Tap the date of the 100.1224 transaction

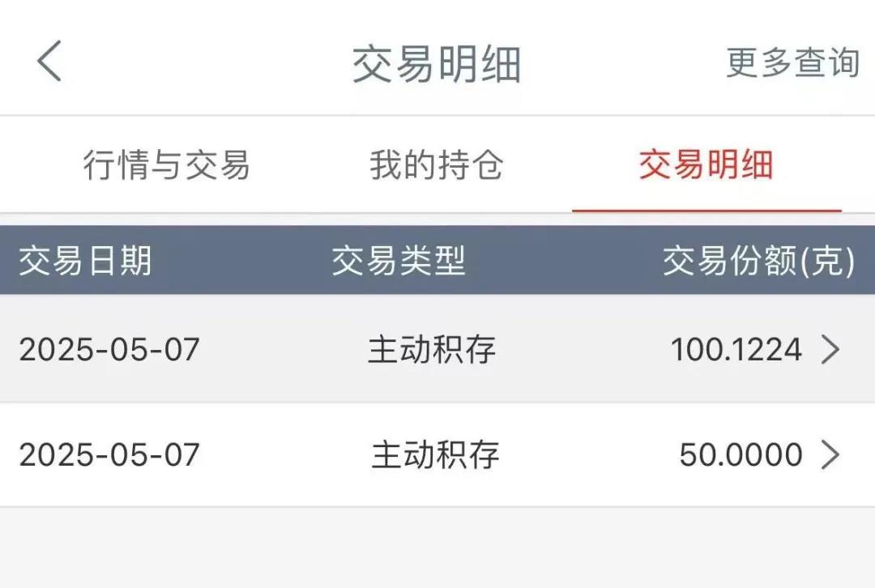click(109, 350)
